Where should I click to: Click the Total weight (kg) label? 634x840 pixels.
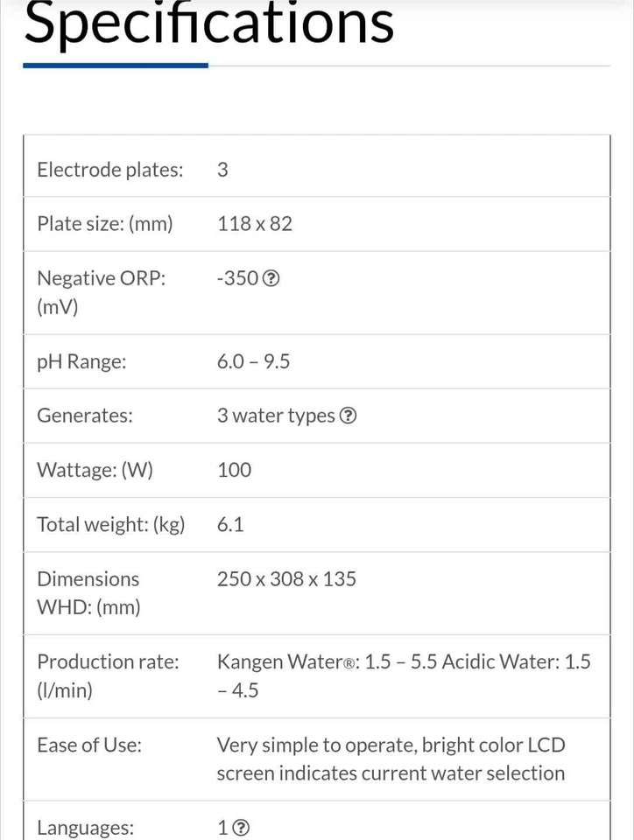tap(110, 525)
